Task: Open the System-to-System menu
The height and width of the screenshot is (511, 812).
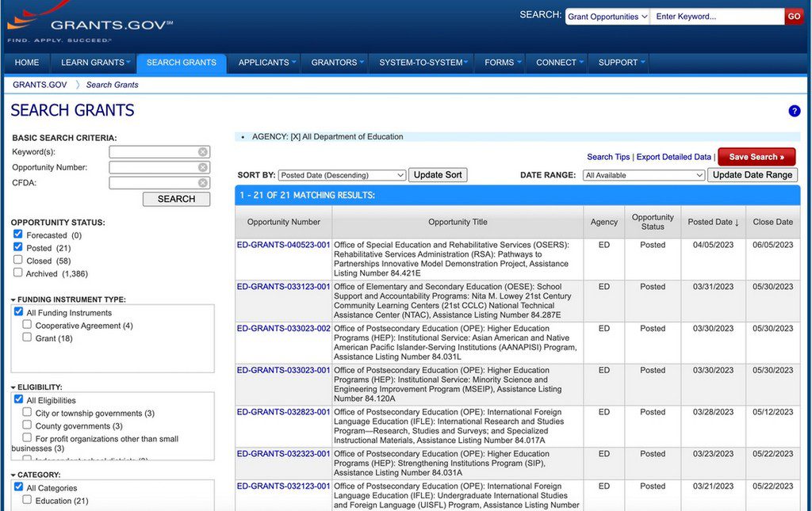Action: pyautogui.click(x=421, y=63)
